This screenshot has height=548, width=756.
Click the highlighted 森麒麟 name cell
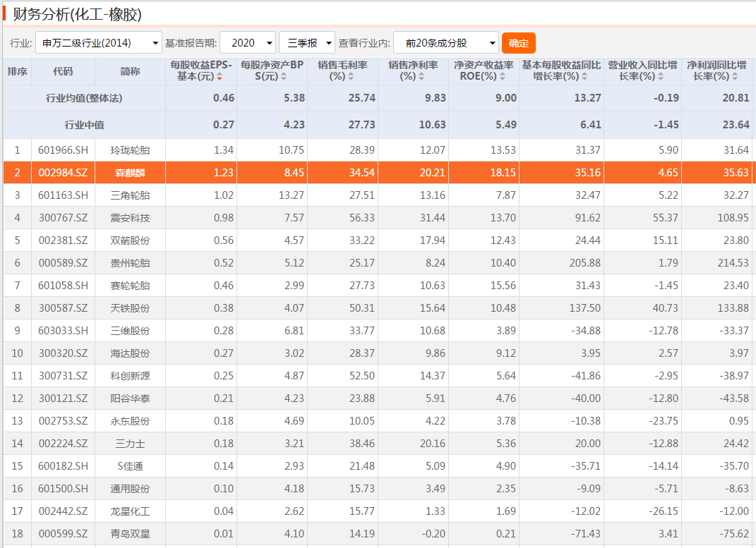[130, 172]
